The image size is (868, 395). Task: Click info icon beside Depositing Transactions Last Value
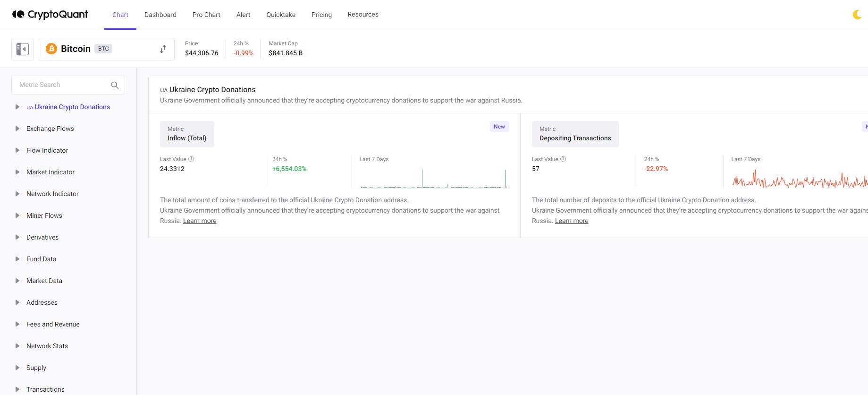click(x=563, y=159)
